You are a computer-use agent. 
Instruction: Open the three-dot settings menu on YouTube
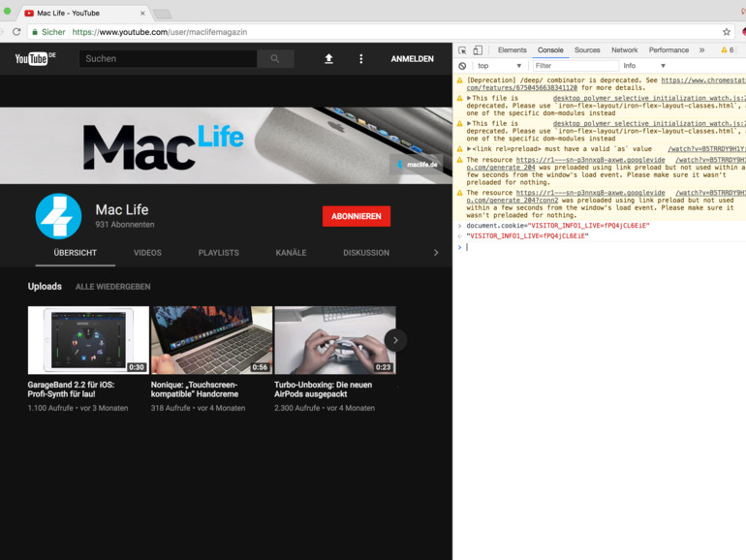point(361,59)
